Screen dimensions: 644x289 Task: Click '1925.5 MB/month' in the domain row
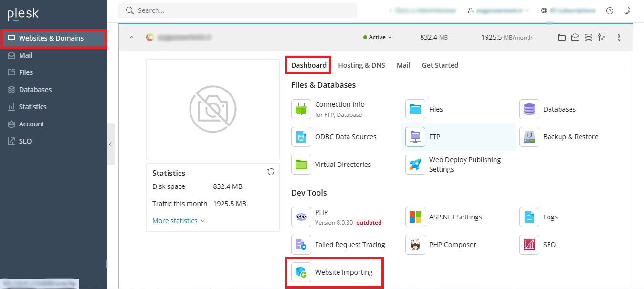point(507,37)
